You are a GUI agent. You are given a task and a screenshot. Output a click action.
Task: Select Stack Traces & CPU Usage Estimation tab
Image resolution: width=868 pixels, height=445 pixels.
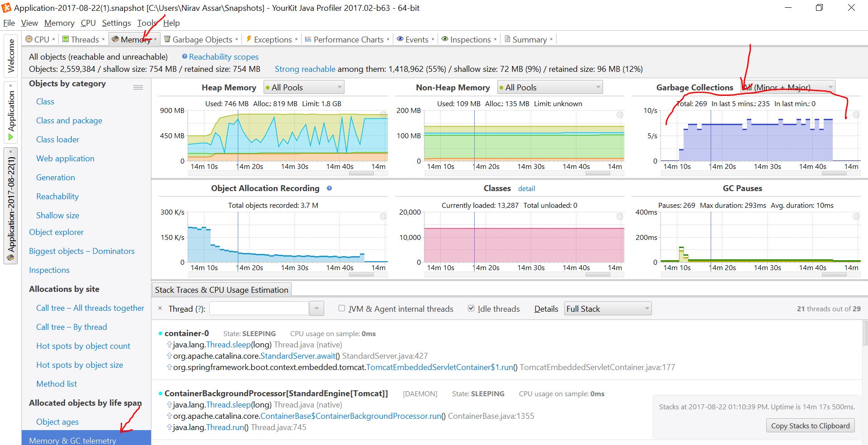tap(222, 290)
